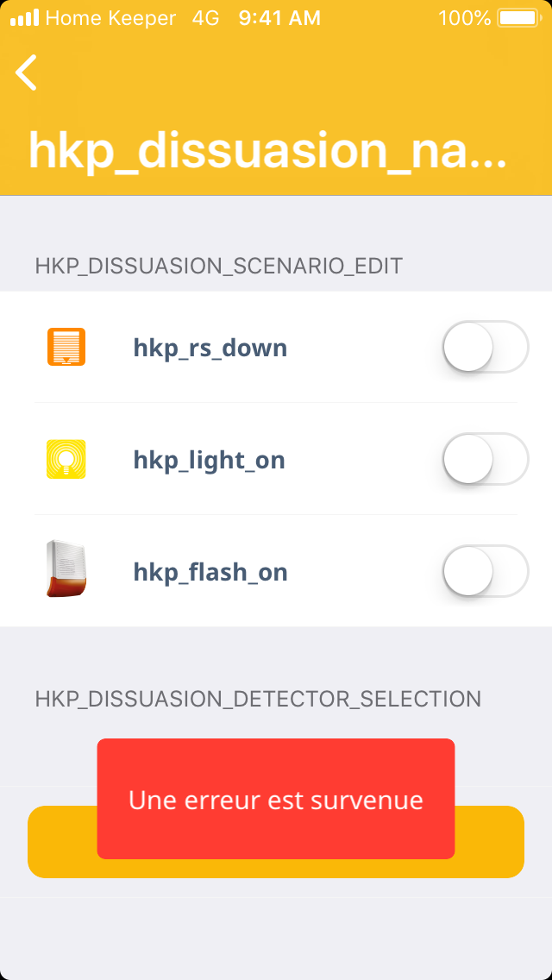552x980 pixels.
Task: Tap the 4G network indicator
Action: coord(205,18)
